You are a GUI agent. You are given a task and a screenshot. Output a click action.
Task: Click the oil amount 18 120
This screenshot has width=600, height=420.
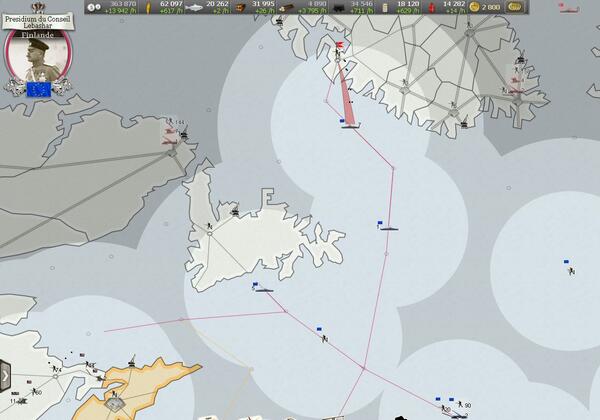[408, 4]
